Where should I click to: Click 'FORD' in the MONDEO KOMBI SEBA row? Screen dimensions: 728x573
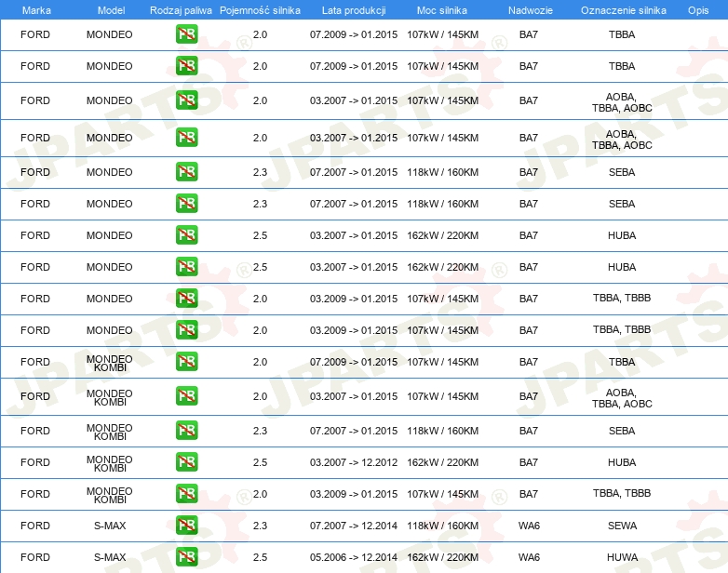[35, 431]
